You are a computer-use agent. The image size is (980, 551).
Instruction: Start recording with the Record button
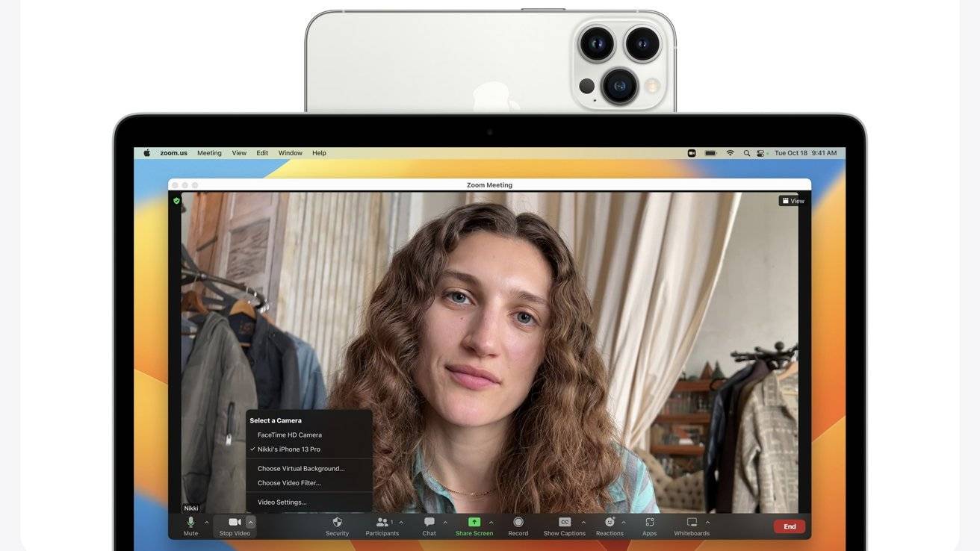tap(518, 526)
